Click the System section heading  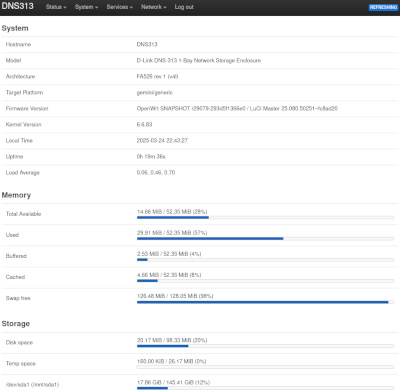click(15, 28)
